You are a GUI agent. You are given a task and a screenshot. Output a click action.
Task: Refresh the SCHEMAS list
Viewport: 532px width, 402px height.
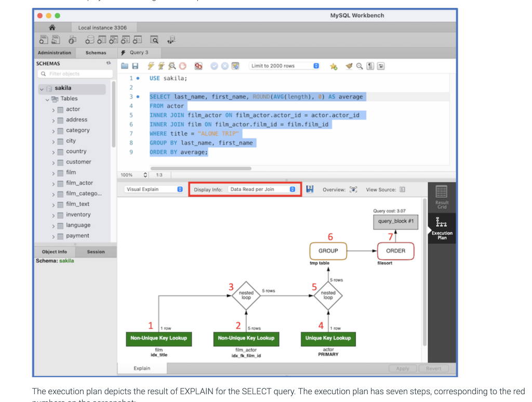point(109,63)
